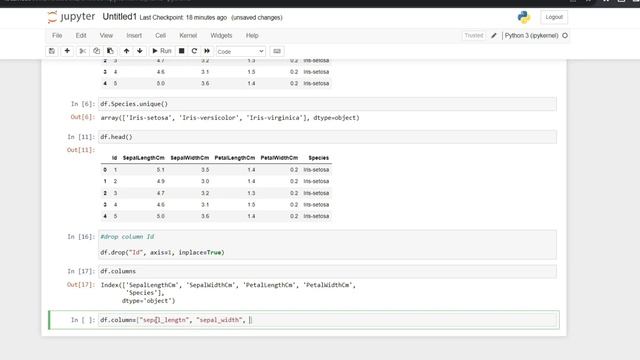
Task: Click the Python 3 (ipykernel) kernel name
Action: pyautogui.click(x=531, y=36)
